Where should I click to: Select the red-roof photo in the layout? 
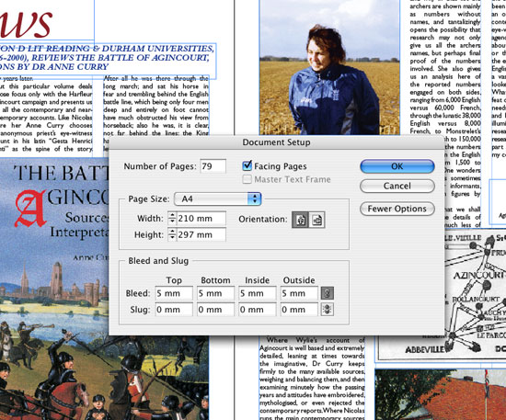pos(440,394)
